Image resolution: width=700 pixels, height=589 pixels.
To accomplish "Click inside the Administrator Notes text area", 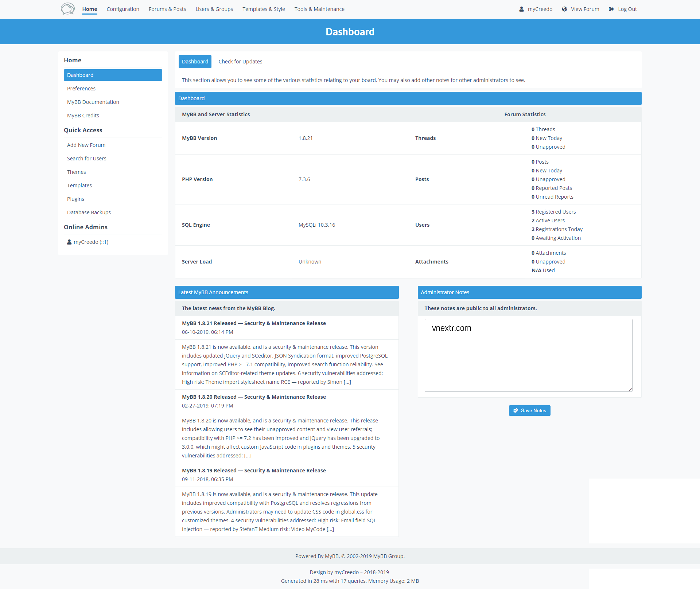I will click(x=528, y=355).
